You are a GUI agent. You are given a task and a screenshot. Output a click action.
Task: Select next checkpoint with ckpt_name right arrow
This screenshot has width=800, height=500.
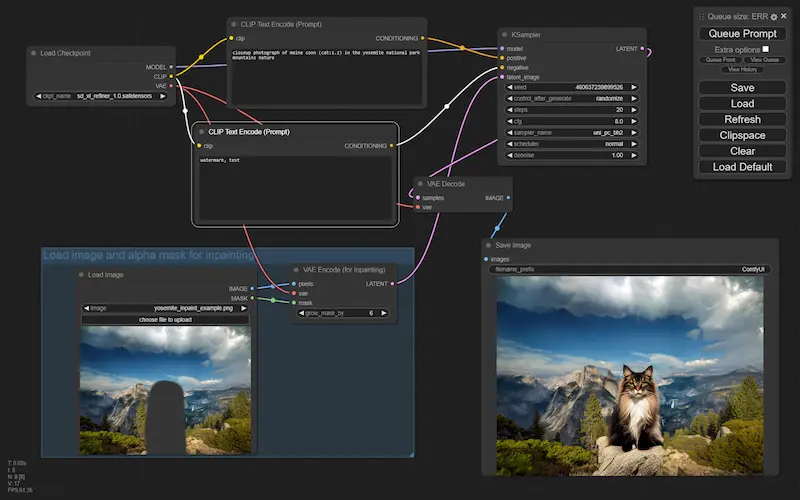(x=163, y=96)
